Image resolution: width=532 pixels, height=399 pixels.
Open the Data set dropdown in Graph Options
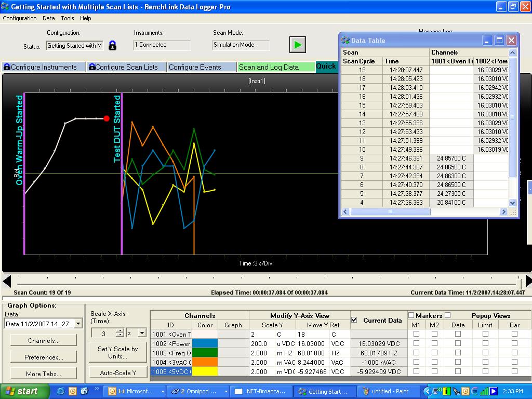tap(78, 324)
